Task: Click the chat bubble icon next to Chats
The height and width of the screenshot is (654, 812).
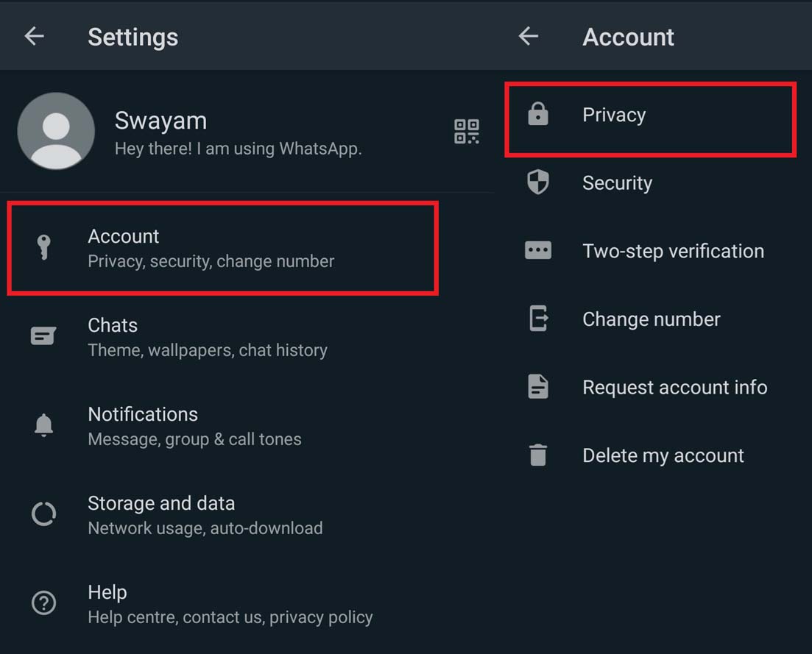Action: coord(43,335)
